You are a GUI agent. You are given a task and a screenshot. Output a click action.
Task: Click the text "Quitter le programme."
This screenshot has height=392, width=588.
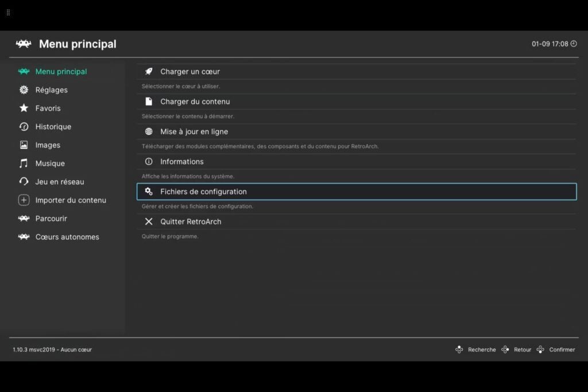tap(170, 236)
